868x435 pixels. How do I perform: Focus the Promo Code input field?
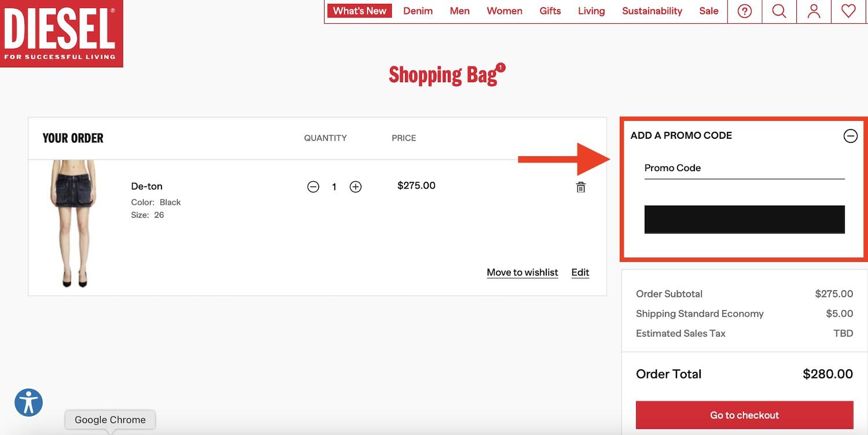point(745,168)
